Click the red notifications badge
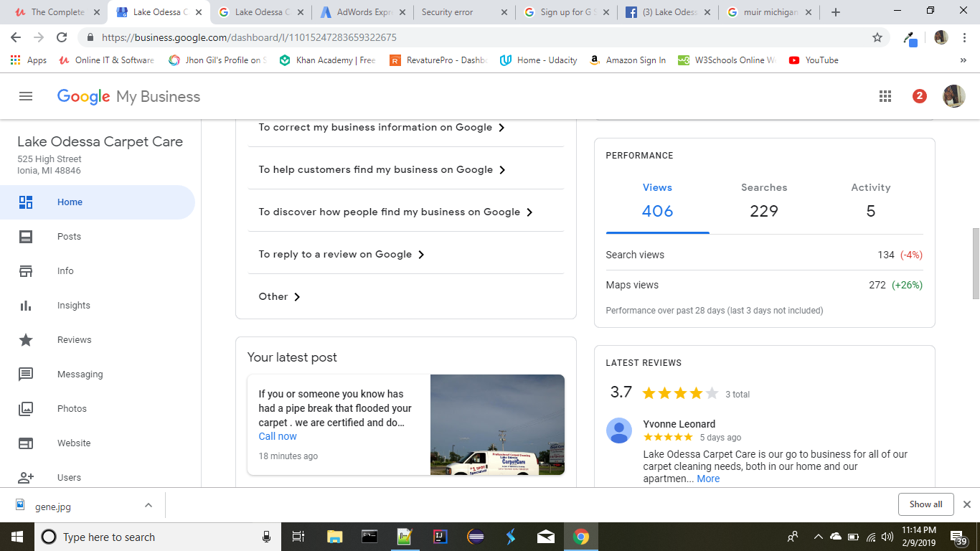Screen dimensions: 980x551 click(x=919, y=96)
